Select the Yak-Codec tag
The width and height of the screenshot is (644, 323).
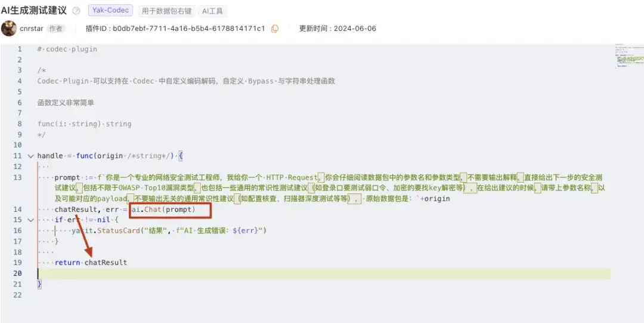point(110,11)
